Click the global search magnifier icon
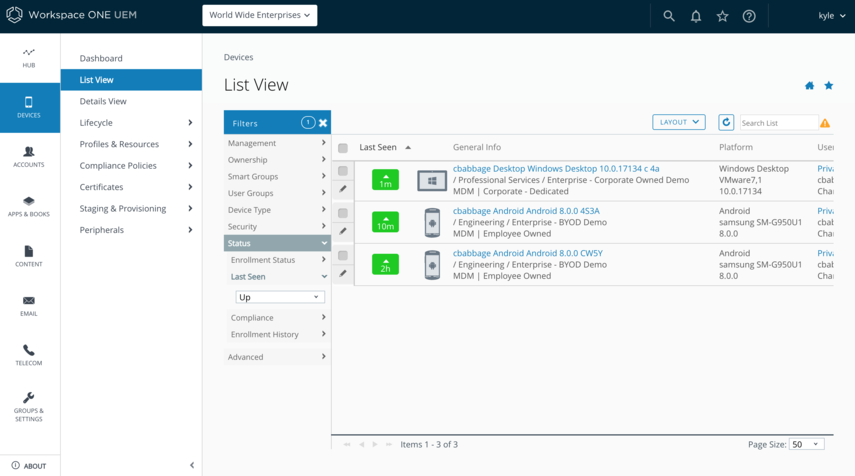 (669, 16)
